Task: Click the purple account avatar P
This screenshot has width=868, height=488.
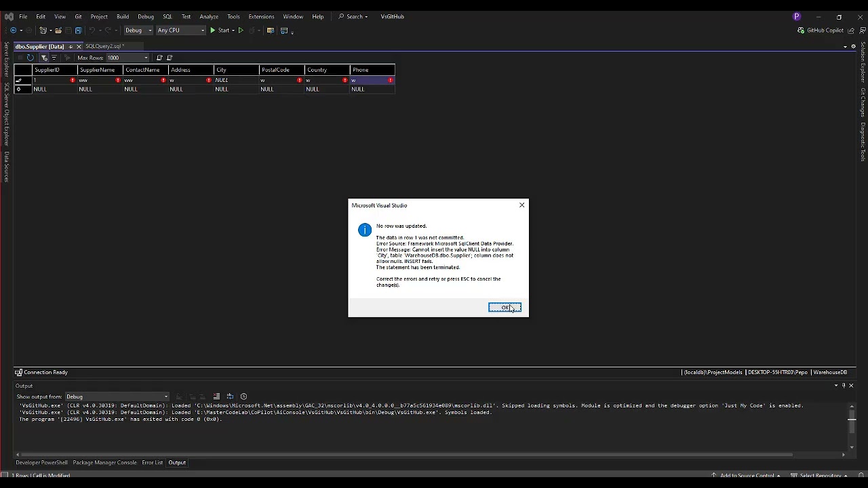Action: click(797, 16)
